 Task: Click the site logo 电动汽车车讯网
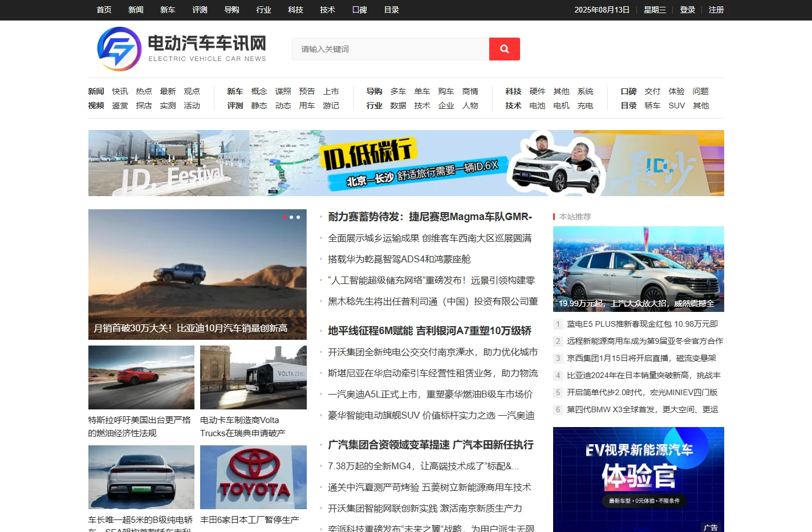click(x=182, y=49)
